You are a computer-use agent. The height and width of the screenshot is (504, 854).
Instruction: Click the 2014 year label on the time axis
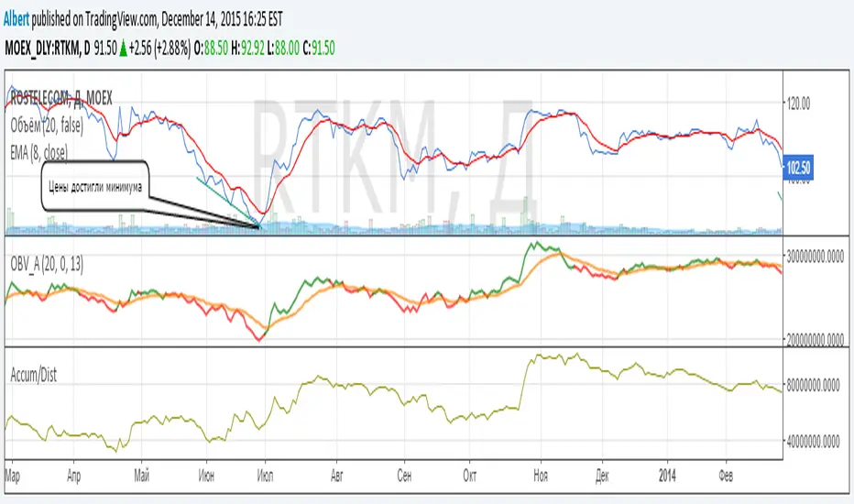[x=667, y=477]
